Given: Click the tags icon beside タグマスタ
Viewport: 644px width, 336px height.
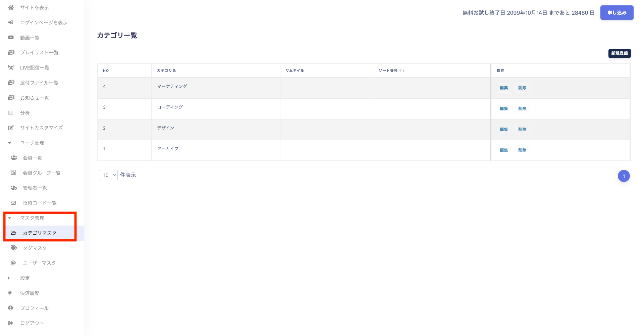Looking at the screenshot, I should point(14,248).
